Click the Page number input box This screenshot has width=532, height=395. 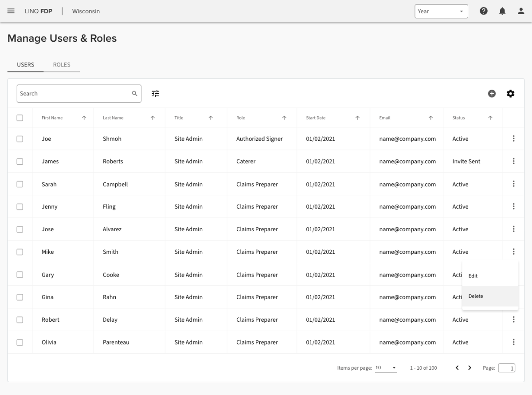[507, 368]
